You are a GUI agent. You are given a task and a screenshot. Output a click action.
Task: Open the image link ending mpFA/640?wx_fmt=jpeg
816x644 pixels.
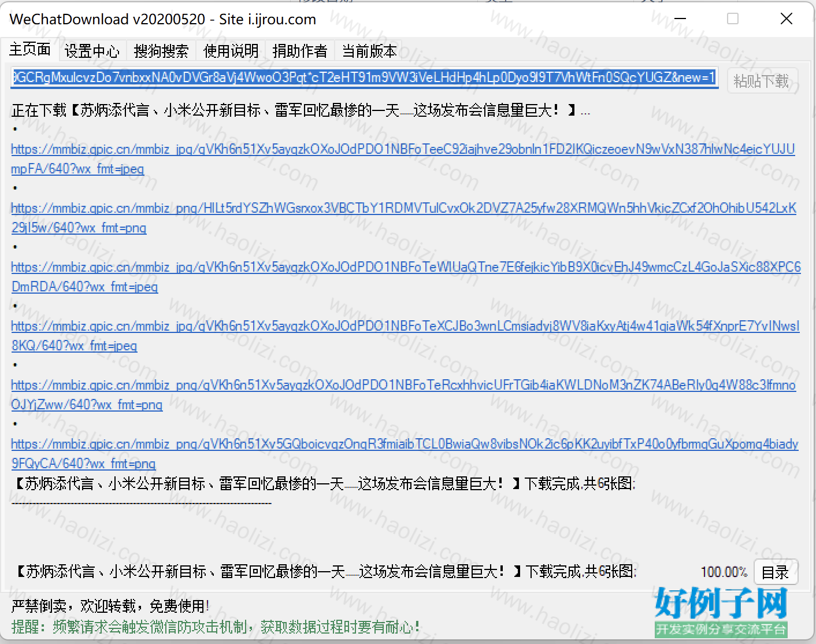tap(403, 159)
